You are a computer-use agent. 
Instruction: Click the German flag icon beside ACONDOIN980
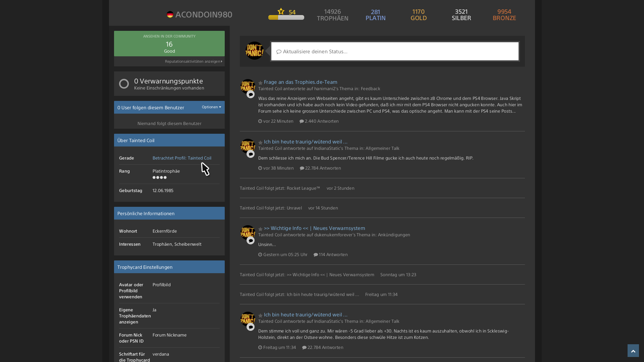point(170,14)
